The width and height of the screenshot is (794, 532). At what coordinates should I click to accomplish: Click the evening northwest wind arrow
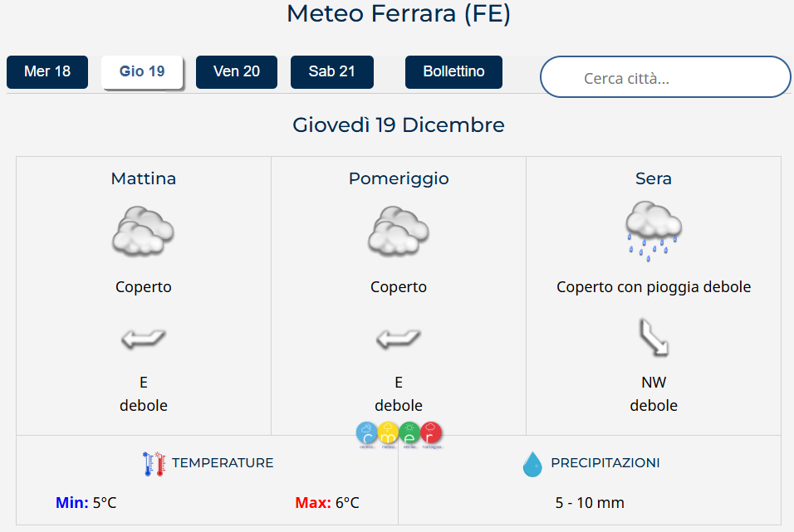[654, 337]
